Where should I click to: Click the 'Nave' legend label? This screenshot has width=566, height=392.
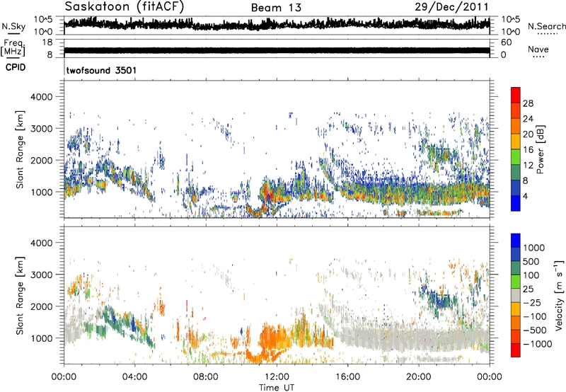[538, 49]
